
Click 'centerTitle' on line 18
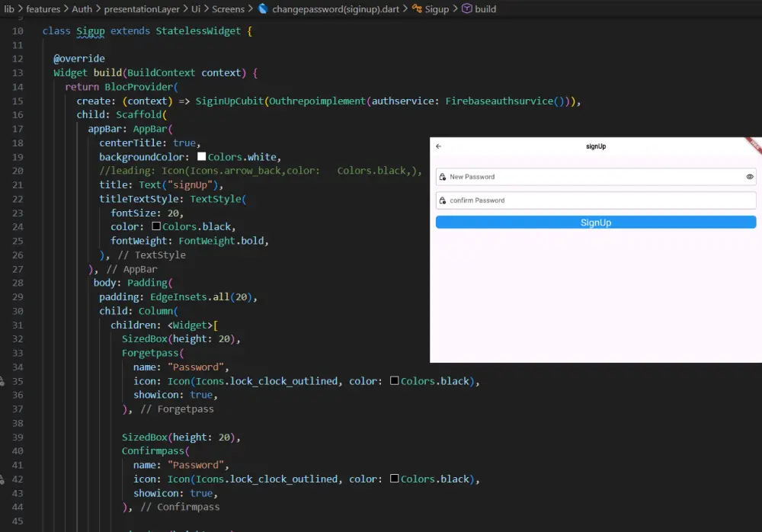pyautogui.click(x=130, y=143)
